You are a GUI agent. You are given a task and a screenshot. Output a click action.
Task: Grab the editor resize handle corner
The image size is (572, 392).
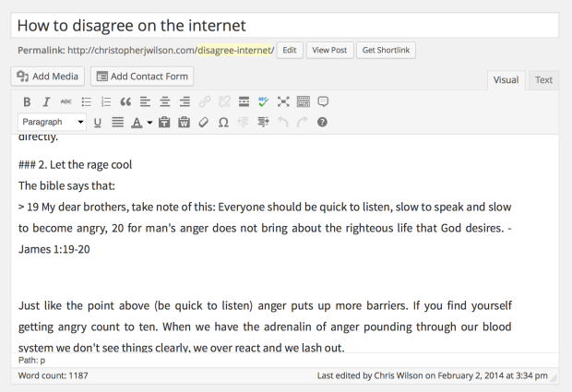[554, 379]
